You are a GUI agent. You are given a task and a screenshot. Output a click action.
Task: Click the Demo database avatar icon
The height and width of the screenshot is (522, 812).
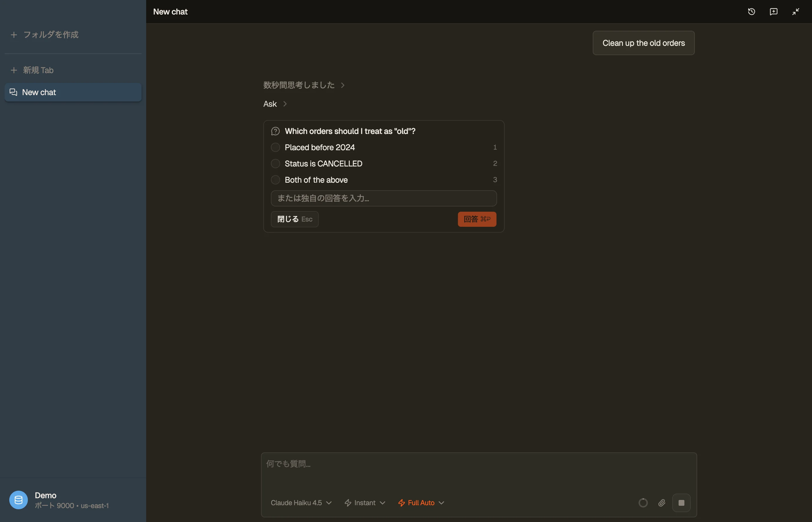click(x=18, y=500)
